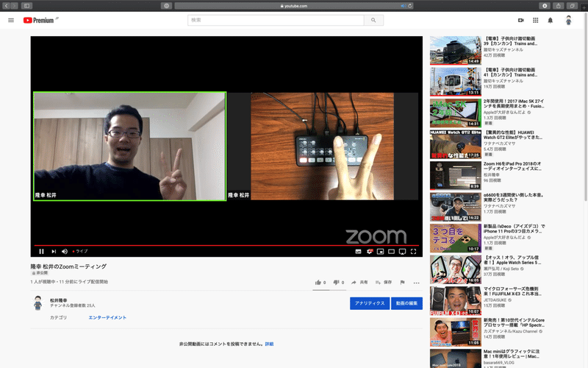The width and height of the screenshot is (588, 368).
Task: Enter fullscreen mode in player
Action: pyautogui.click(x=413, y=252)
